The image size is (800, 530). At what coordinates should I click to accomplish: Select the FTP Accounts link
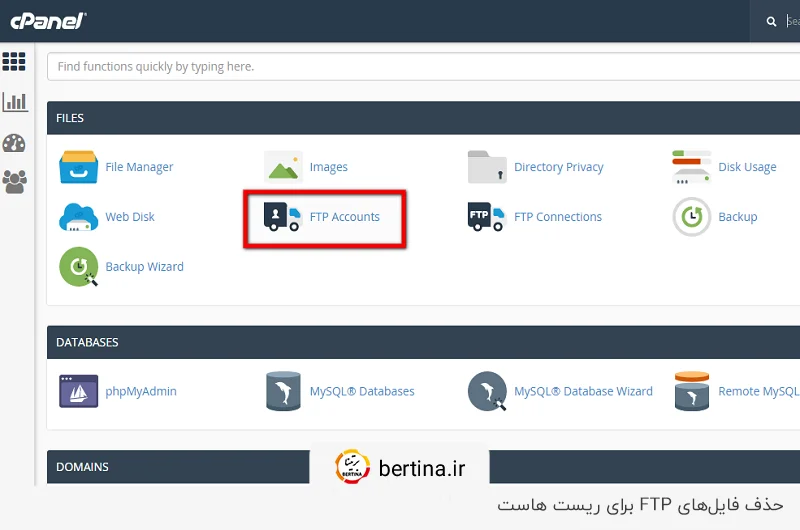click(x=345, y=217)
